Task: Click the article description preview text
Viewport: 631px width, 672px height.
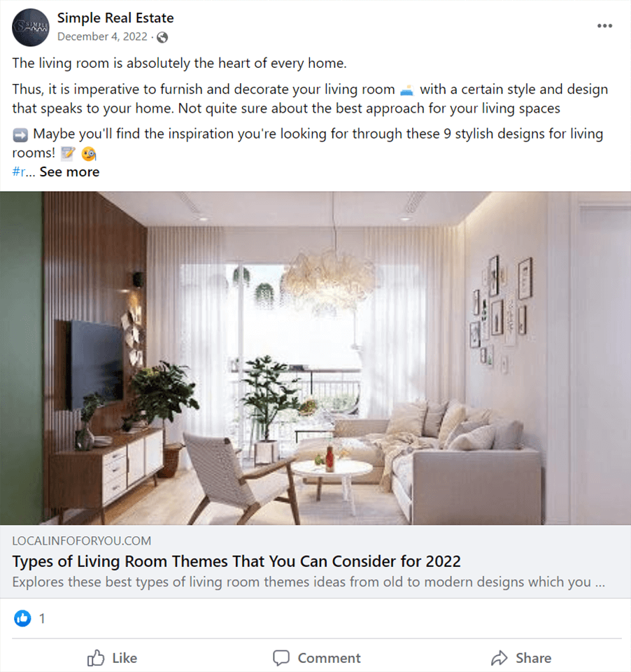Action: tap(309, 582)
